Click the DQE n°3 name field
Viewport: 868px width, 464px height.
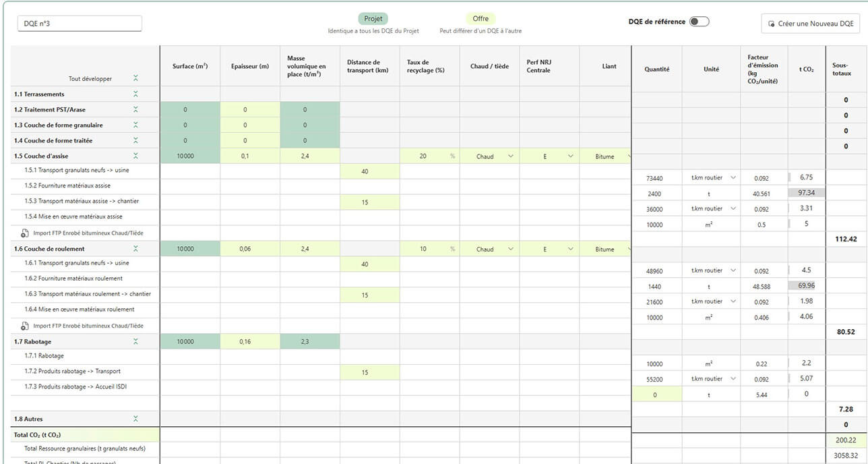point(80,24)
